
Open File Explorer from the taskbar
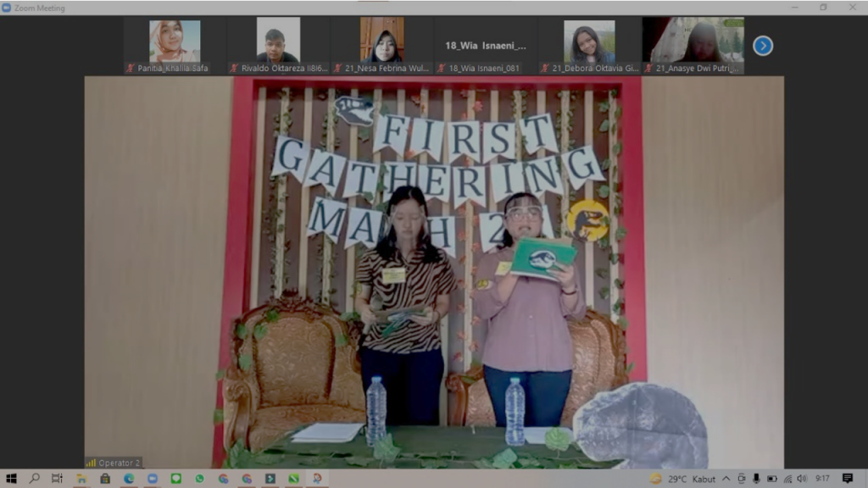point(81,479)
